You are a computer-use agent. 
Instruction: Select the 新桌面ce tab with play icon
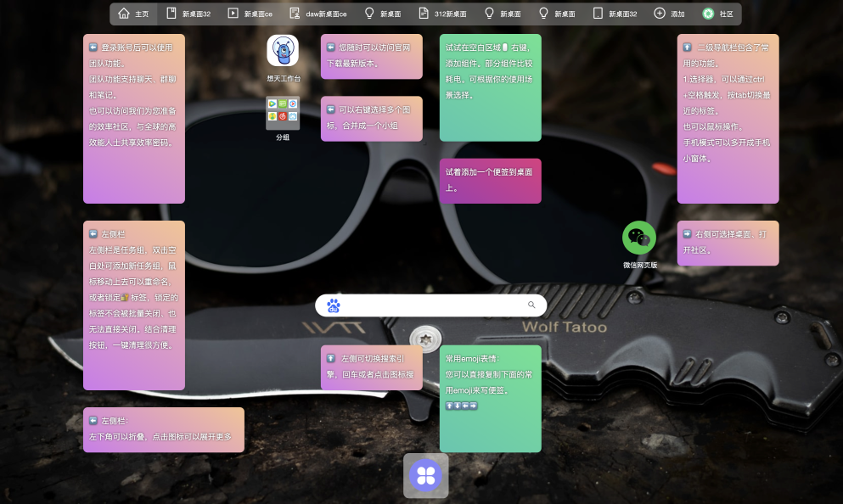[x=250, y=14]
